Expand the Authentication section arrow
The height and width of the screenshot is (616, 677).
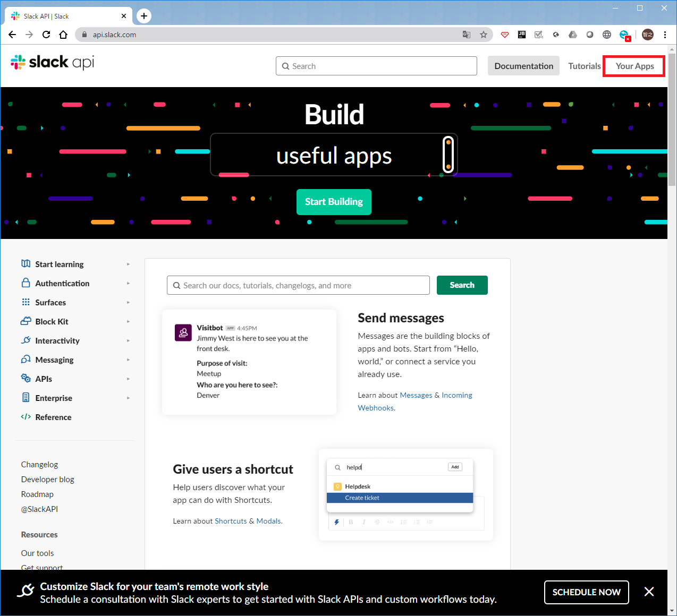coord(128,283)
